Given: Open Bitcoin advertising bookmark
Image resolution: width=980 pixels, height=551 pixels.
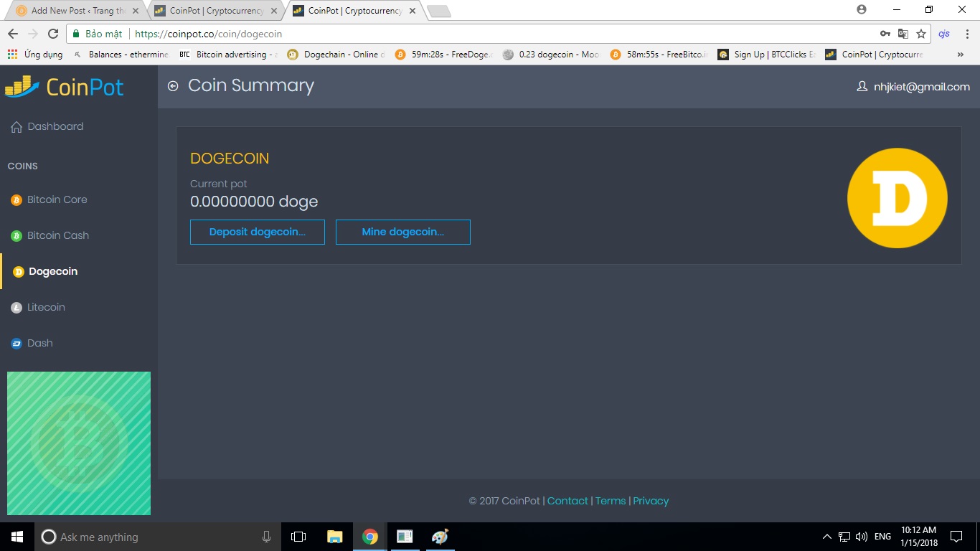Looking at the screenshot, I should [x=228, y=55].
